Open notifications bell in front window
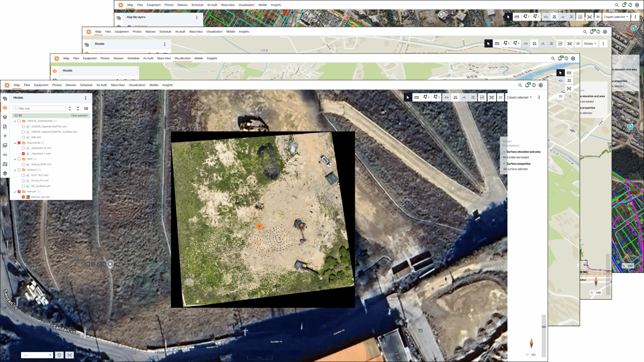 click(x=527, y=85)
